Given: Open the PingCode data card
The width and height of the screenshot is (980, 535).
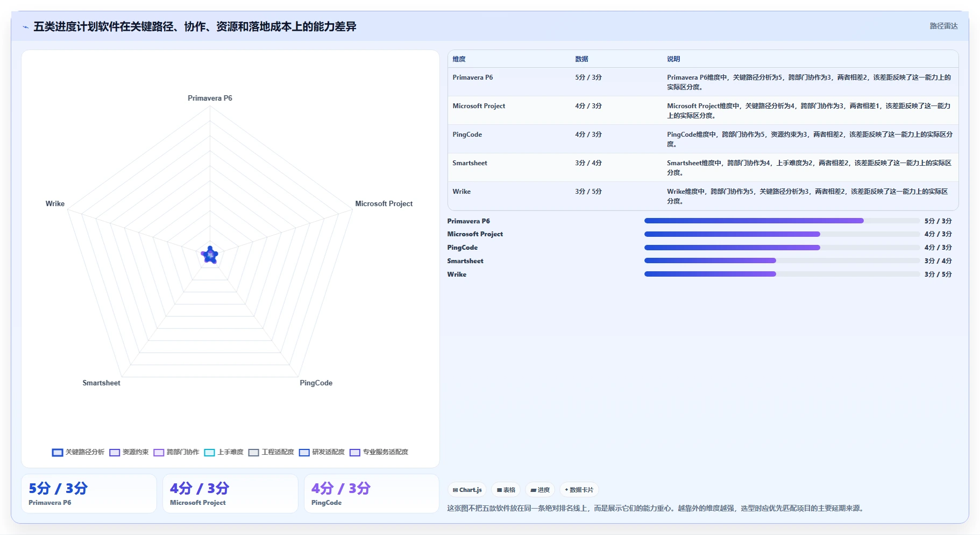Looking at the screenshot, I should (x=372, y=494).
